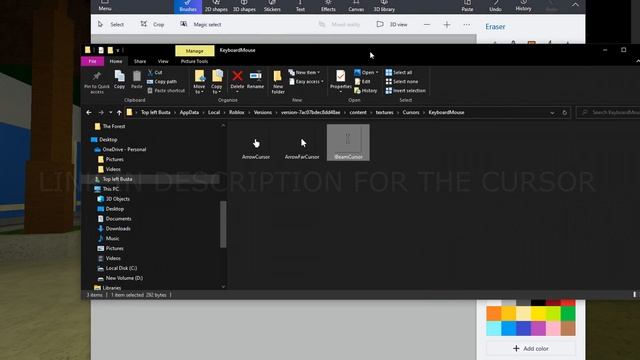
Task: Switch to the Share ribbon tab
Action: coord(140,61)
